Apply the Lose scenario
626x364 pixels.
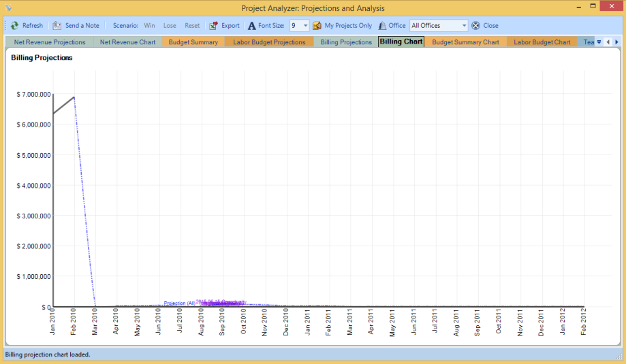pos(170,26)
